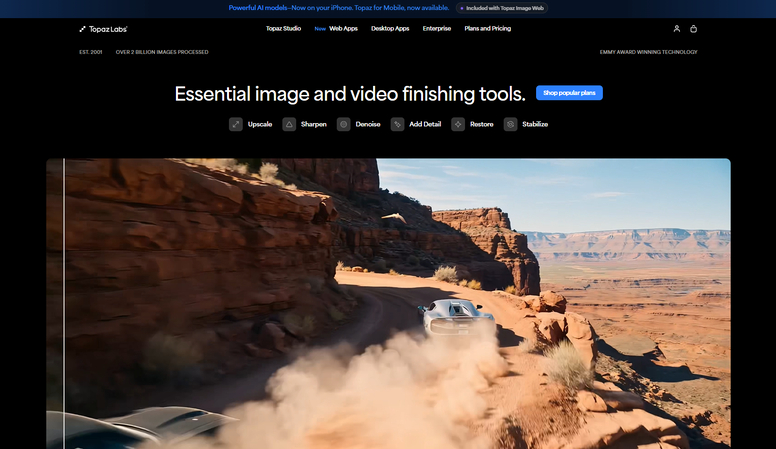776x449 pixels.
Task: Click EMMY AWARD WINNING TECHNOLOGY text
Action: tap(648, 52)
